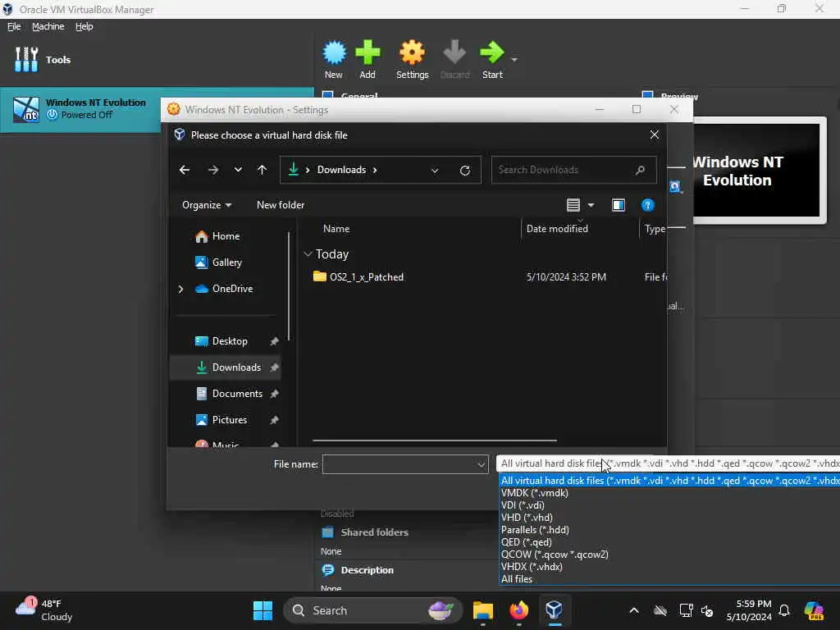Viewport: 840px width, 630px height.
Task: Click the search magnifier icon in dialog
Action: point(640,170)
